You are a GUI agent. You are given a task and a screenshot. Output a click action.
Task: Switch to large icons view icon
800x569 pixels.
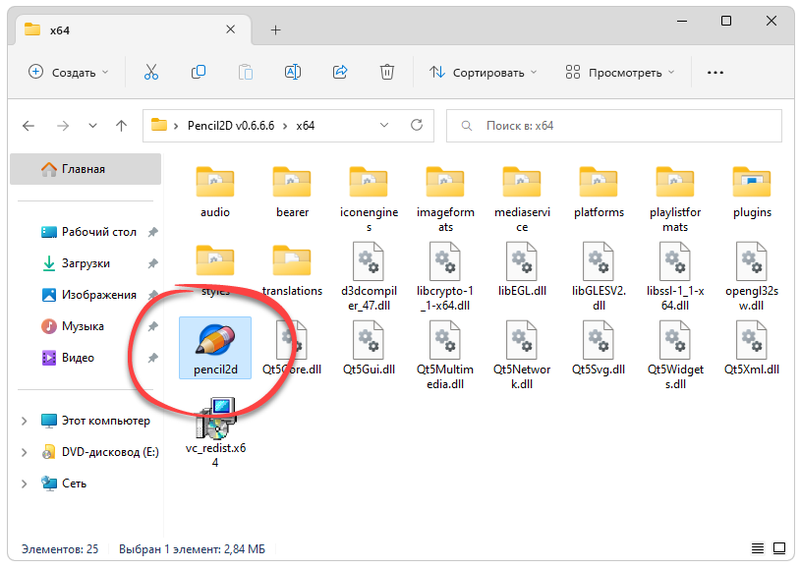point(779,549)
